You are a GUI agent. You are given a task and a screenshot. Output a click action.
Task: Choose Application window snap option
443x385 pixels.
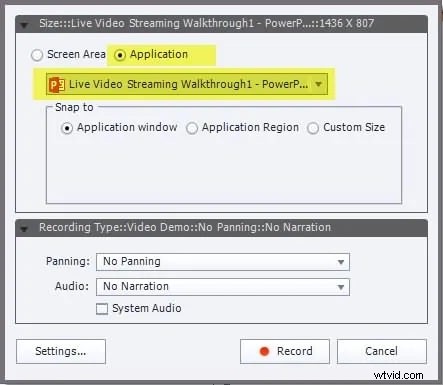click(x=67, y=128)
